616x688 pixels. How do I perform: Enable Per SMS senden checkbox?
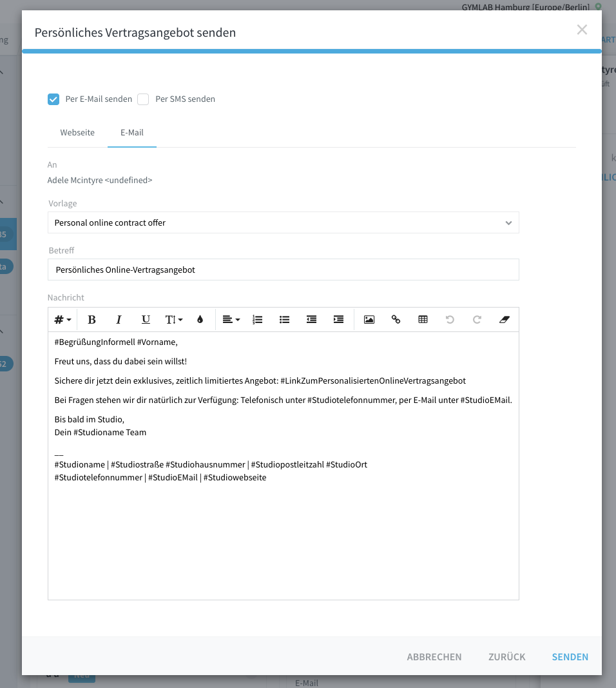click(x=143, y=99)
